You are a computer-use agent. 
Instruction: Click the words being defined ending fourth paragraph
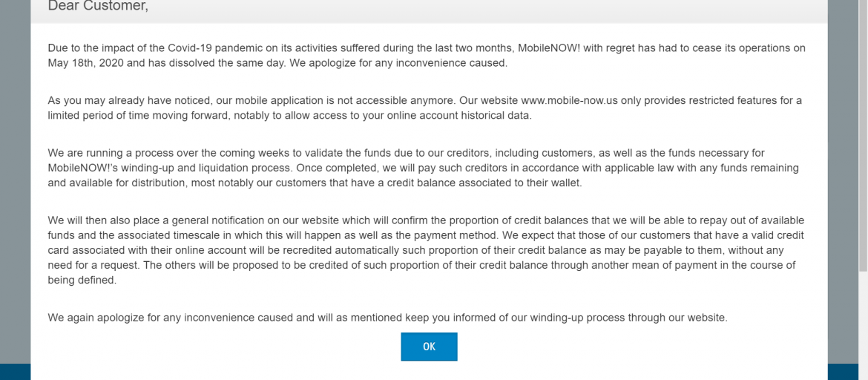[x=82, y=281]
